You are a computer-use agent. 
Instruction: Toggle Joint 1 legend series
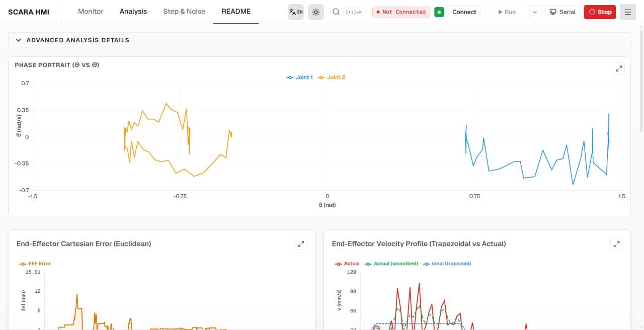(x=299, y=77)
